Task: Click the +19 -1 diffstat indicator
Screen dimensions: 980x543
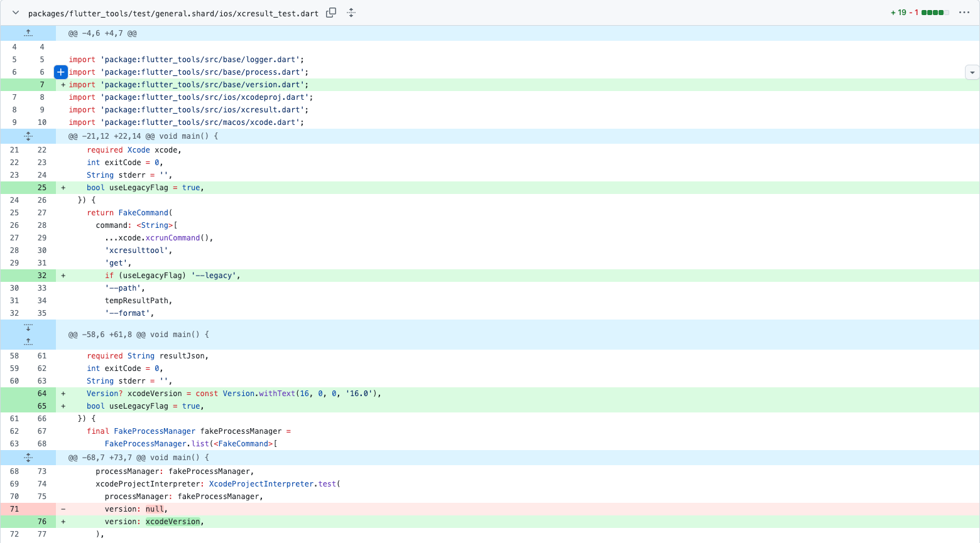Action: point(920,13)
